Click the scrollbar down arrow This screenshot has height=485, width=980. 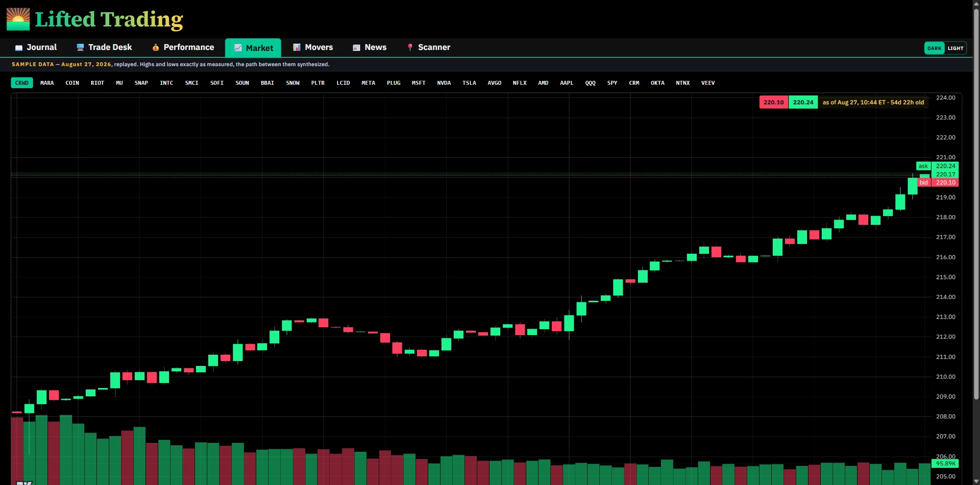pyautogui.click(x=976, y=481)
